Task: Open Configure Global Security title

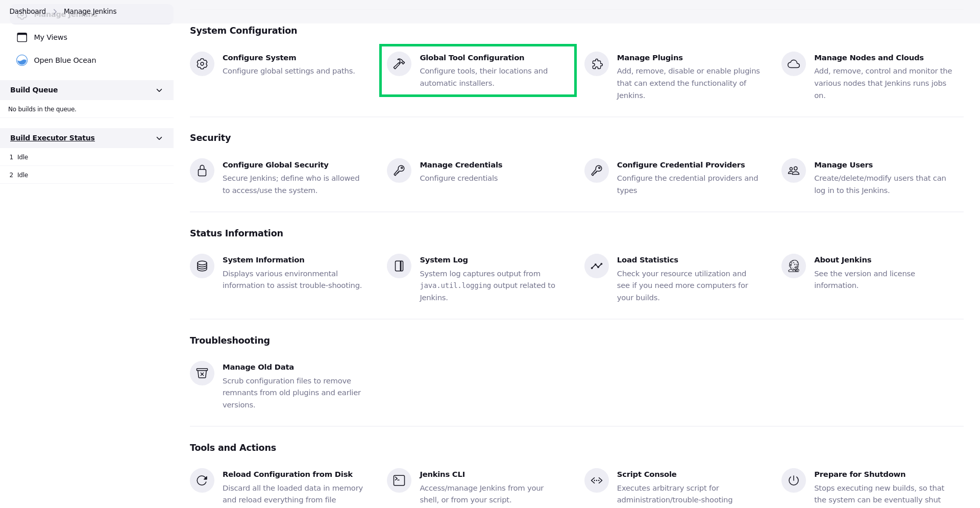Action: (x=276, y=165)
